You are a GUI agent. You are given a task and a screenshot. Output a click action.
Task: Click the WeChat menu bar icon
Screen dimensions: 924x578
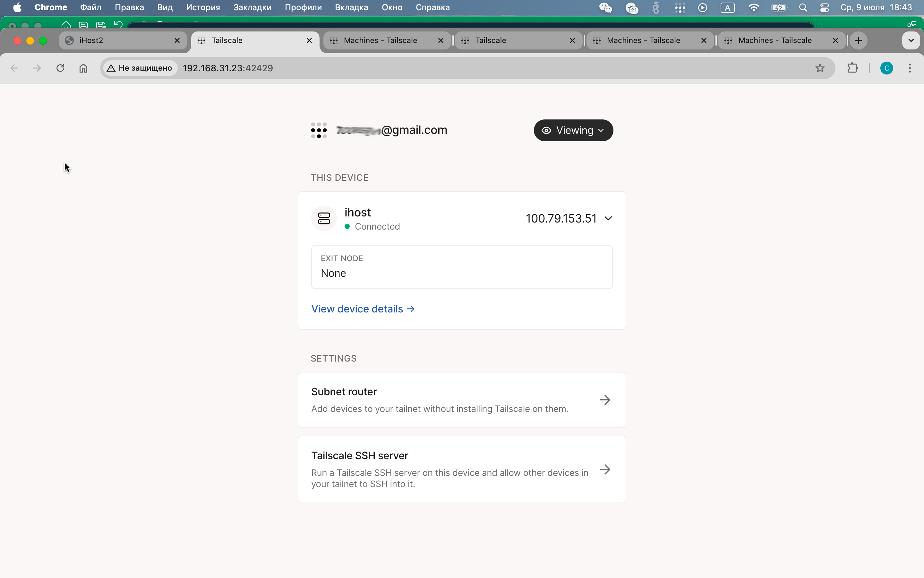pos(605,7)
